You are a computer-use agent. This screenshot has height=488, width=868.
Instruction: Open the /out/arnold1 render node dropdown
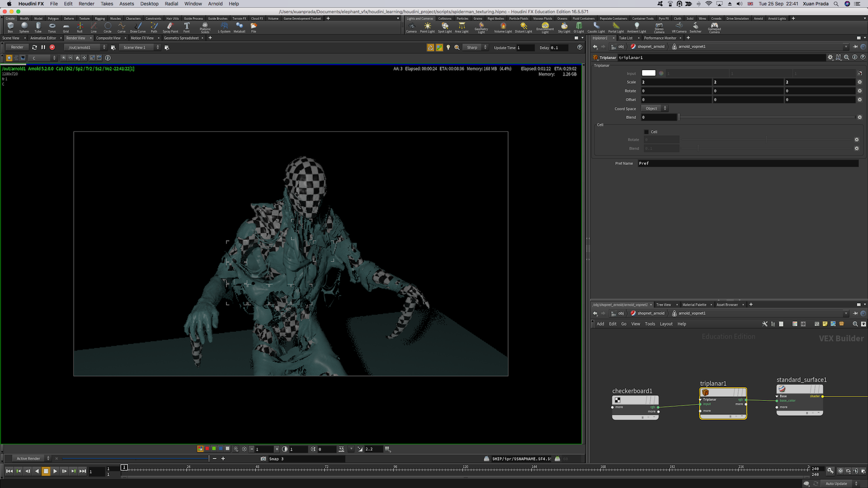(x=85, y=47)
